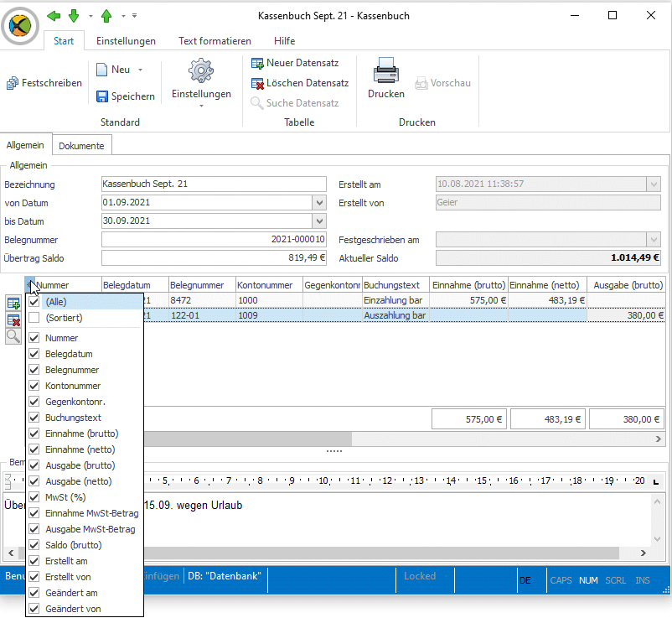Open quick access toolbar customize arrow
The height and width of the screenshot is (618, 672).
tap(135, 16)
